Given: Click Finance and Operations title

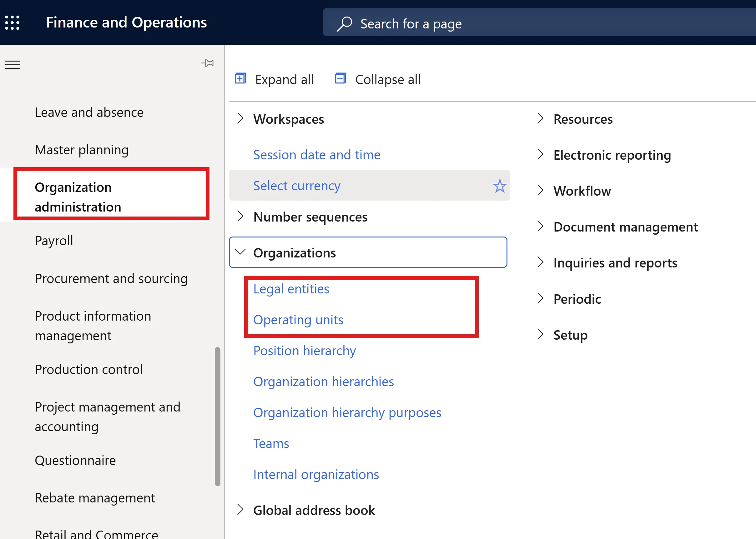Looking at the screenshot, I should pos(127,22).
